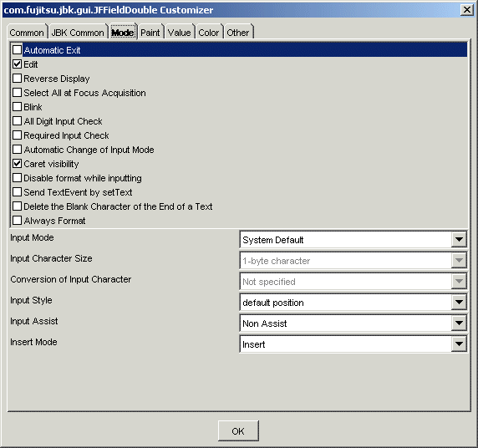
Task: Enable Always Format checkbox
Action: coord(17,221)
